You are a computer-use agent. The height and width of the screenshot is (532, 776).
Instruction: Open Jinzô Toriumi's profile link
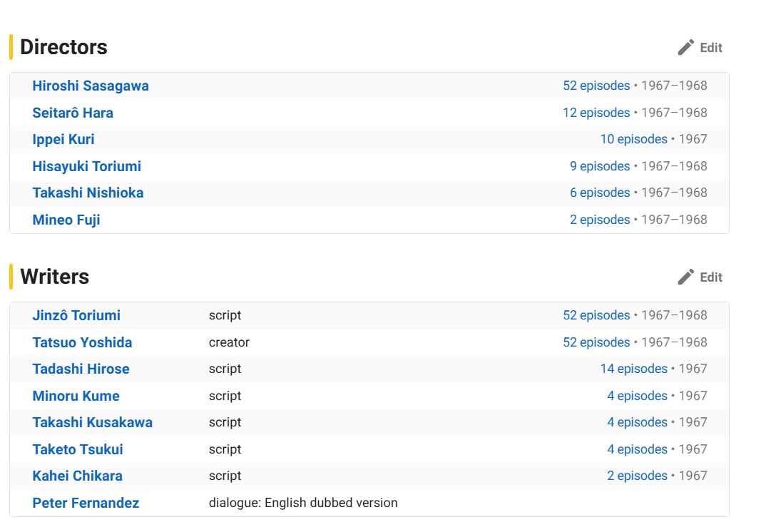click(76, 316)
